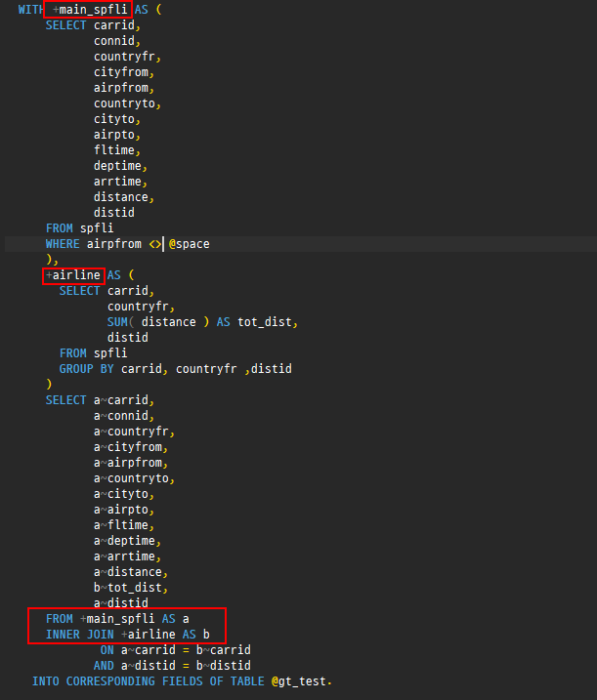Click plain 'countryto,' in the +main_spfli subquery

tap(127, 103)
